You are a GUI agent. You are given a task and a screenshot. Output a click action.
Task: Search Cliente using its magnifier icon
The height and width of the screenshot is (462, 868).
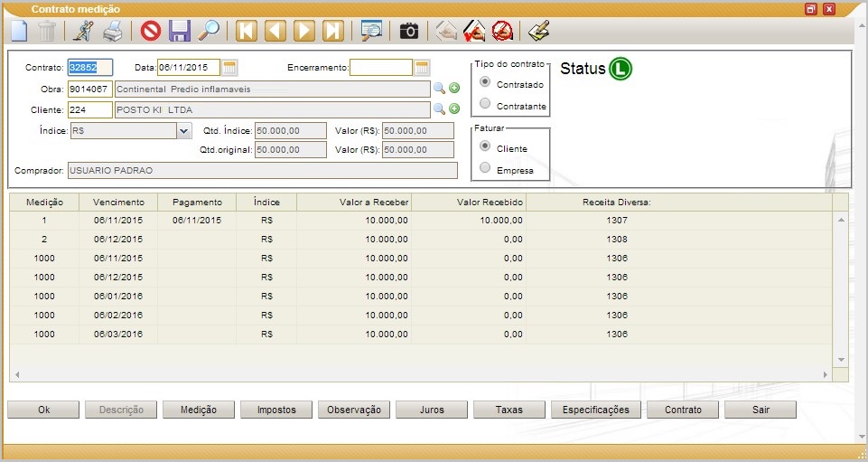(x=439, y=108)
